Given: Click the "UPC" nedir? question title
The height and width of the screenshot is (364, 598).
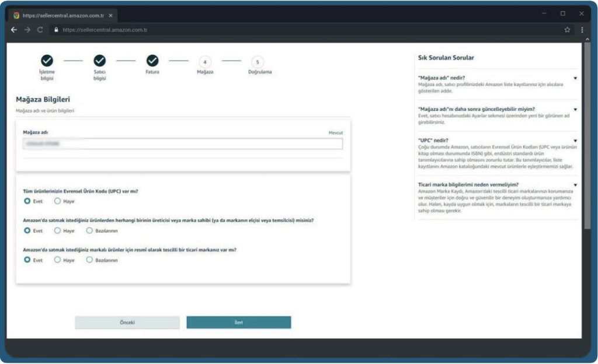Looking at the screenshot, I should [433, 141].
